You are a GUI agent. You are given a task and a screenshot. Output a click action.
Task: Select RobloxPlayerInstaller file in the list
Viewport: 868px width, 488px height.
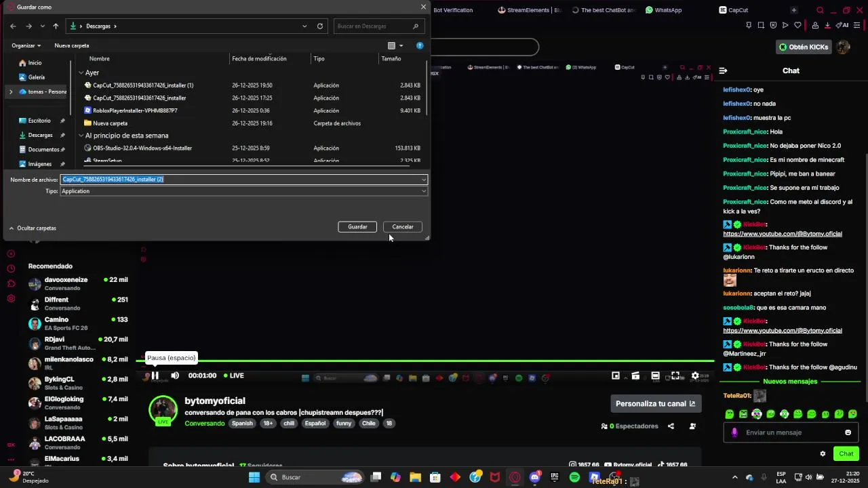(x=135, y=110)
